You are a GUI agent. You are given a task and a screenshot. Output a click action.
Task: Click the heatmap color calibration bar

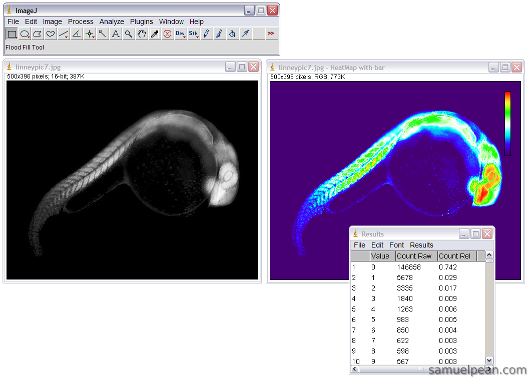point(507,124)
